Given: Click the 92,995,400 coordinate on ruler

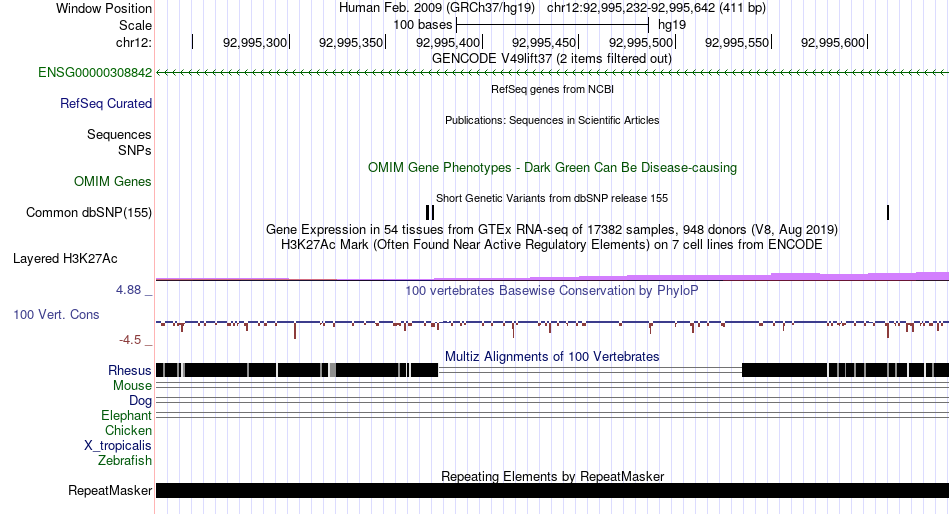Looking at the screenshot, I should 448,42.
